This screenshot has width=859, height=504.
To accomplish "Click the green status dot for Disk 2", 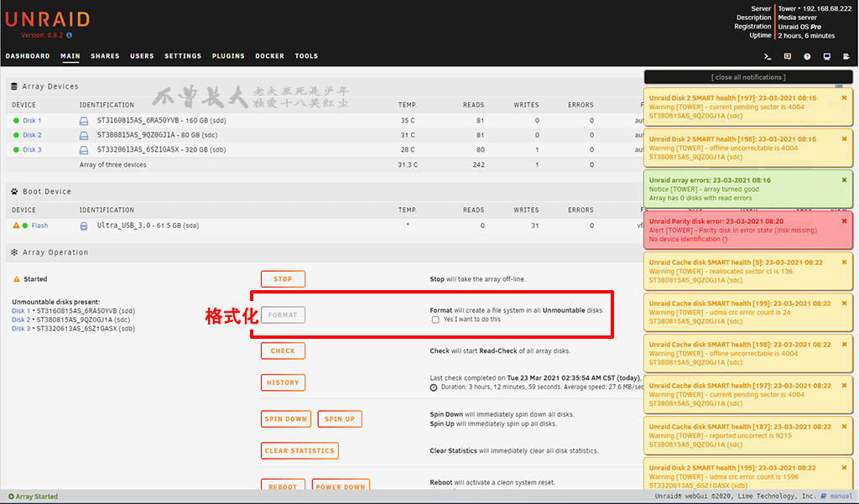I will click(16, 135).
